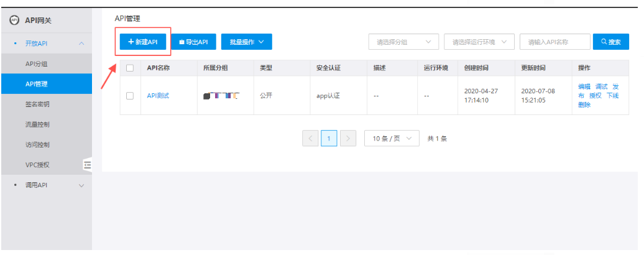Click the 导出API button
This screenshot has height=255, width=644.
193,42
